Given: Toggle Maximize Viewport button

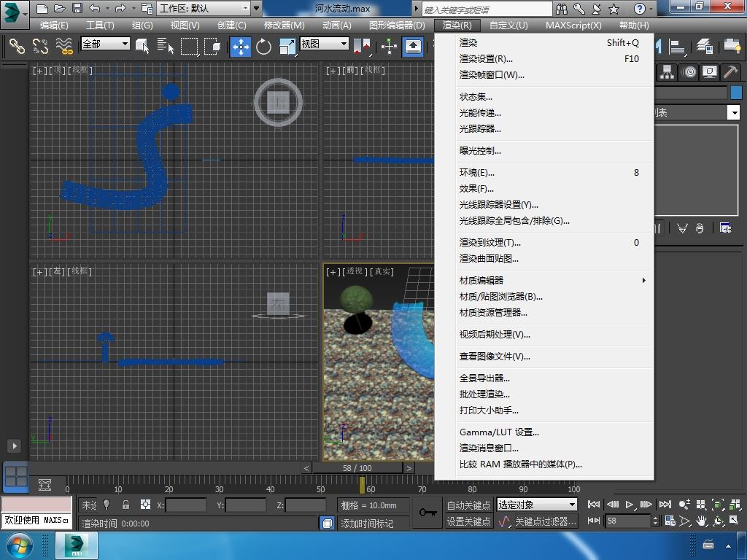Looking at the screenshot, I should 735,521.
